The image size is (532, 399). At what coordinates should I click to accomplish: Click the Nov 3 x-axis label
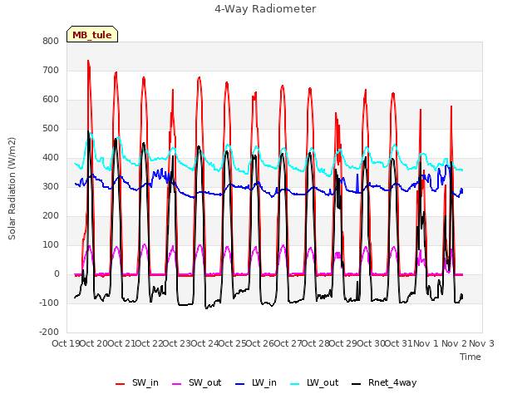[x=482, y=343]
